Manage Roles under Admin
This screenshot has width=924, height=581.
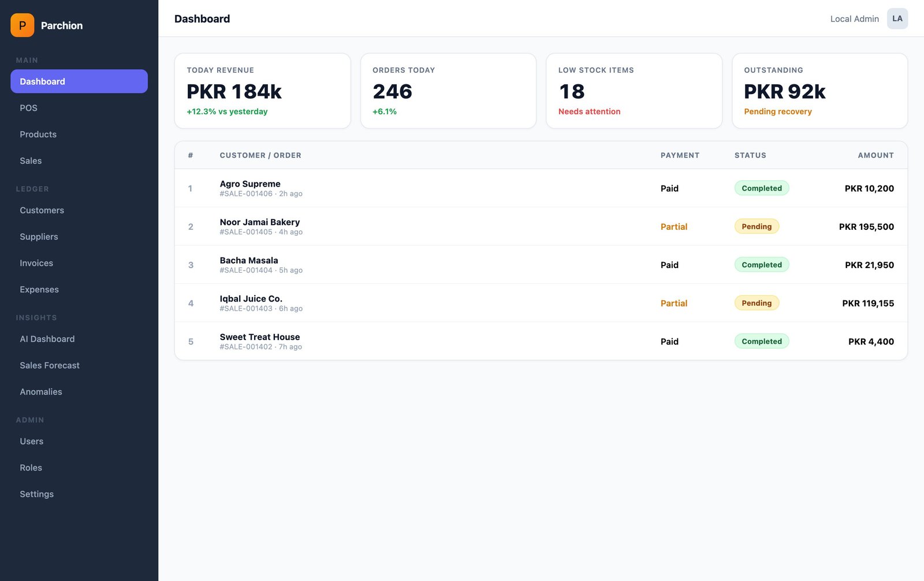pyautogui.click(x=31, y=467)
